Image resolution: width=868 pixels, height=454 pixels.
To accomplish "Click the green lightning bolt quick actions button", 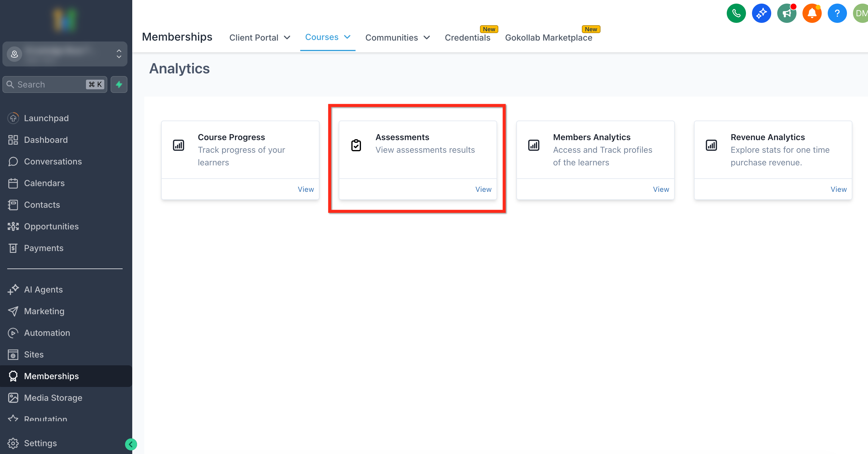I will click(119, 84).
